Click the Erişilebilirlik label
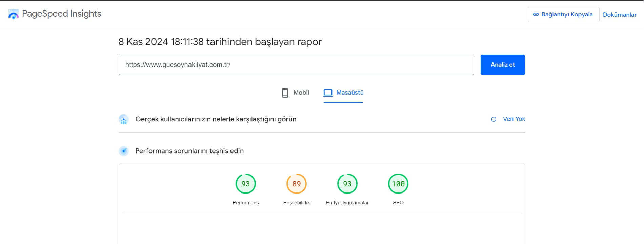This screenshot has height=244, width=644. coord(297,203)
